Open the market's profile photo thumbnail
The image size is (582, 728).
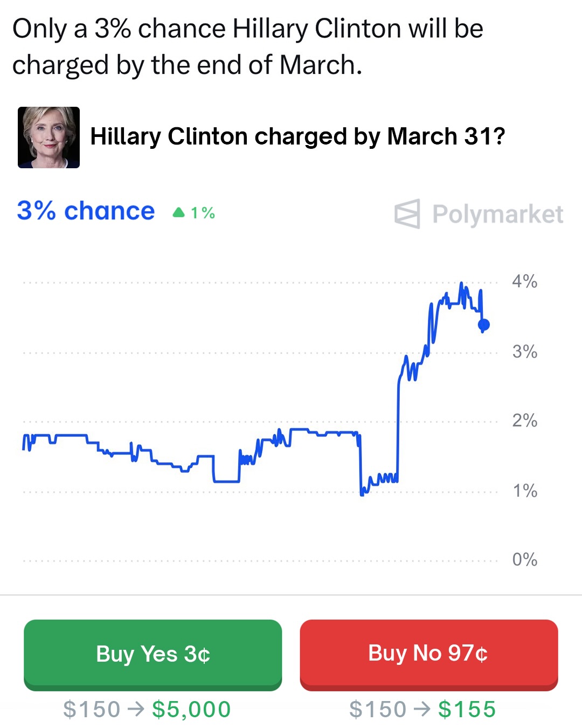click(x=49, y=138)
